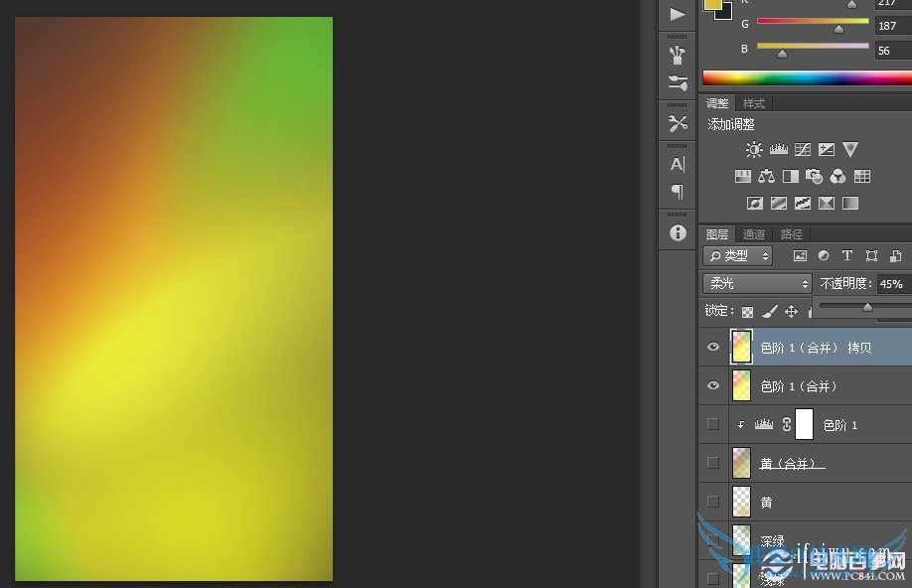Hide the 色阶 1（合并） layer
This screenshot has height=588, width=912.
click(712, 386)
